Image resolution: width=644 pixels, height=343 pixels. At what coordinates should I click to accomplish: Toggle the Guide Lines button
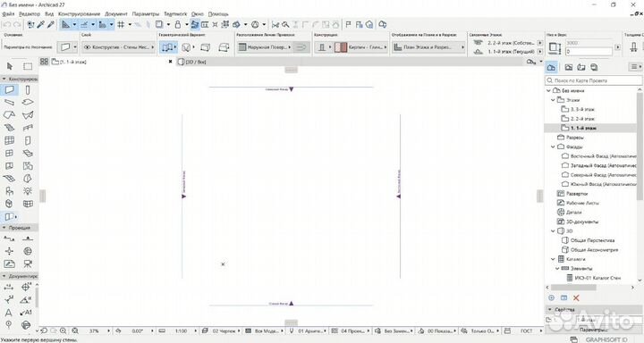pyautogui.click(x=65, y=25)
